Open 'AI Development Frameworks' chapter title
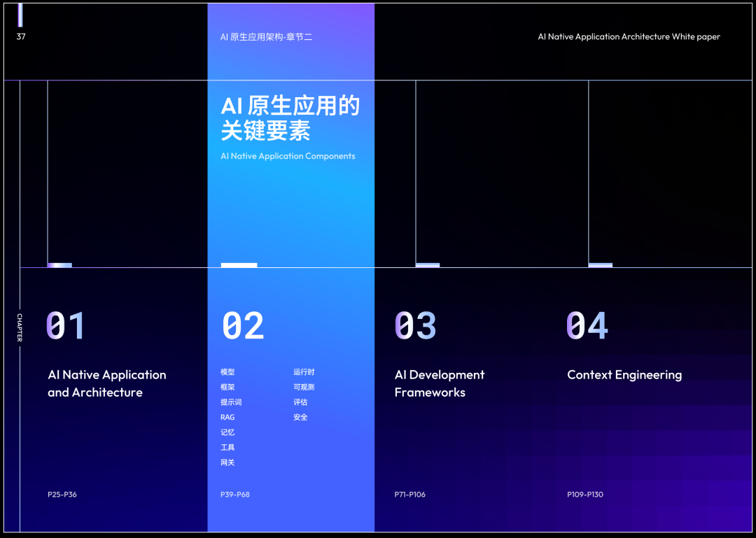756x538 pixels. point(440,383)
